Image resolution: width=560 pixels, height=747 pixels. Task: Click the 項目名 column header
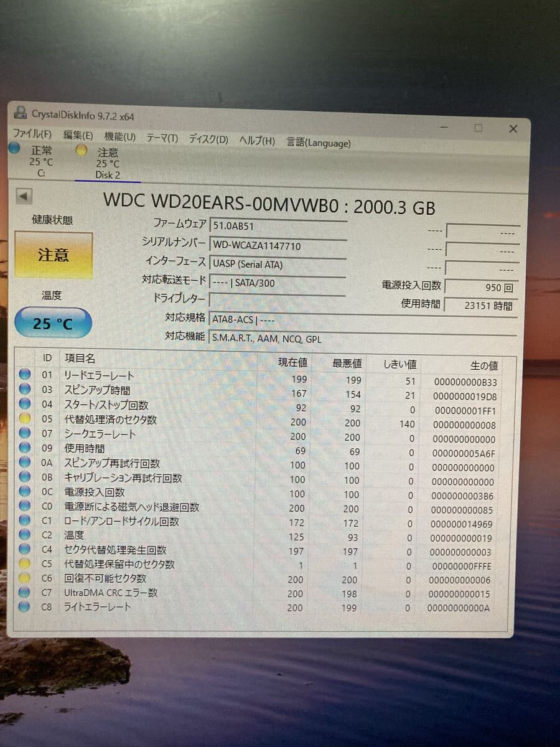click(80, 358)
